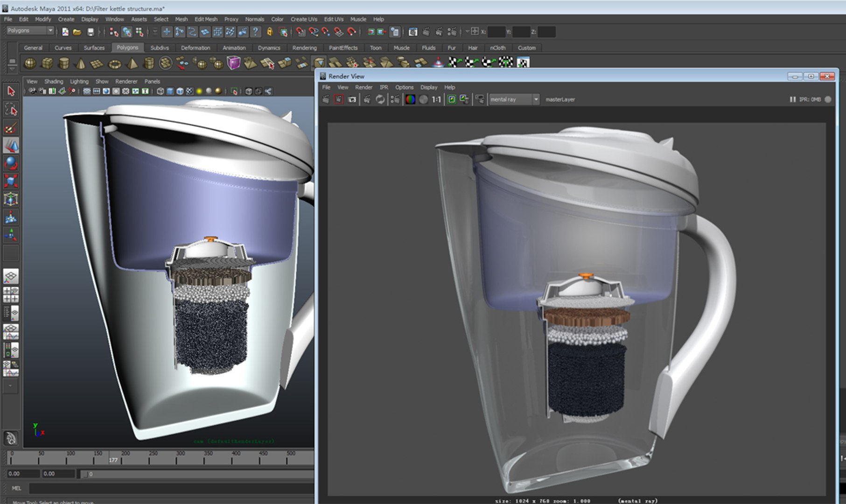Choose the Select tool arrow in toolbox
The height and width of the screenshot is (504, 846).
[11, 91]
